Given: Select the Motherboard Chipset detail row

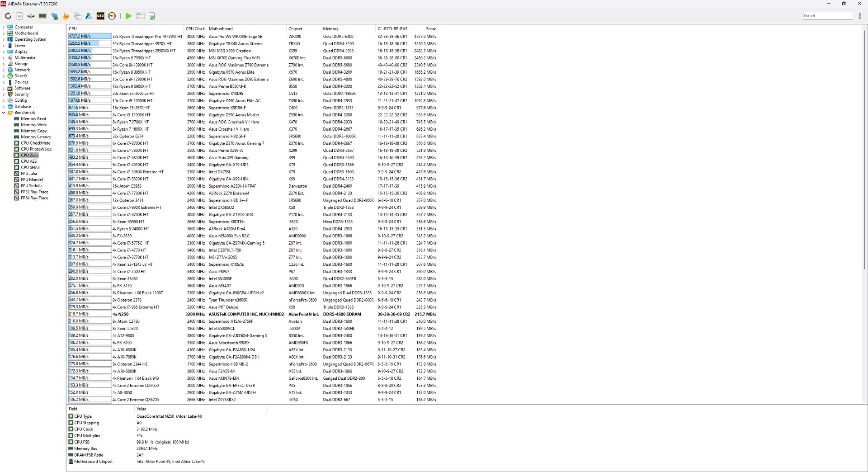Looking at the screenshot, I should point(166,462).
